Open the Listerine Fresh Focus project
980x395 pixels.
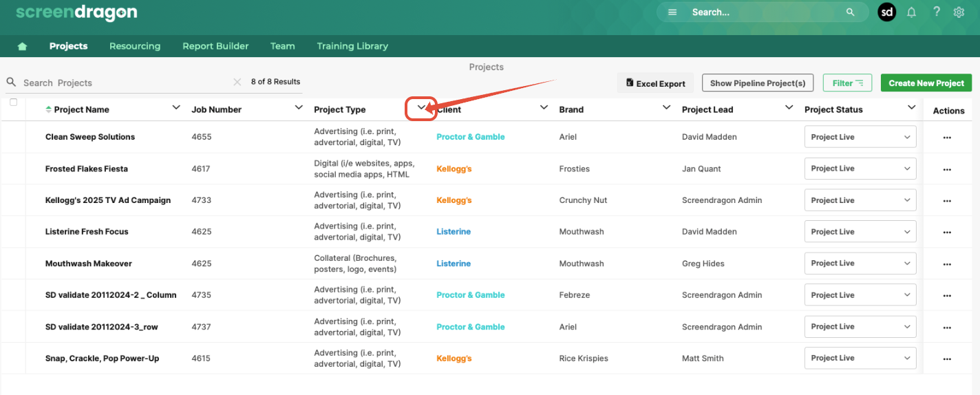(87, 232)
